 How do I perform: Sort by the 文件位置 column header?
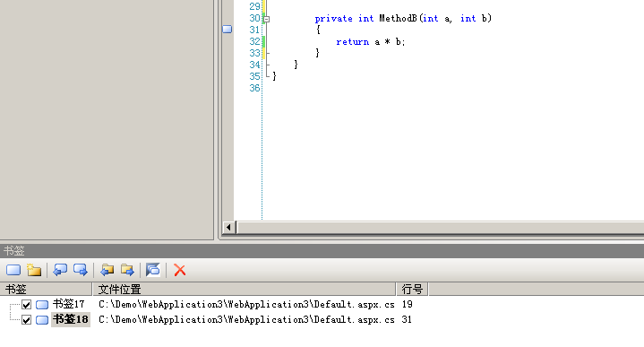245,290
